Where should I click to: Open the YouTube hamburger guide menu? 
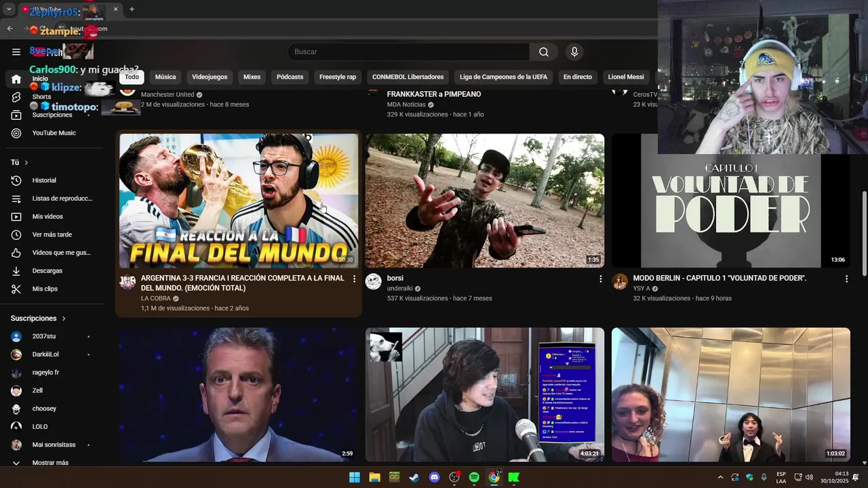tap(16, 52)
